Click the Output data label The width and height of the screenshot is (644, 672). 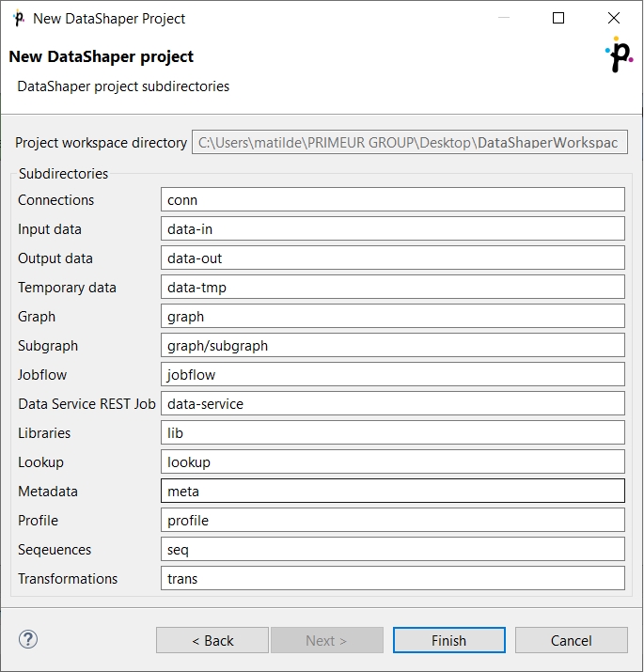55,258
